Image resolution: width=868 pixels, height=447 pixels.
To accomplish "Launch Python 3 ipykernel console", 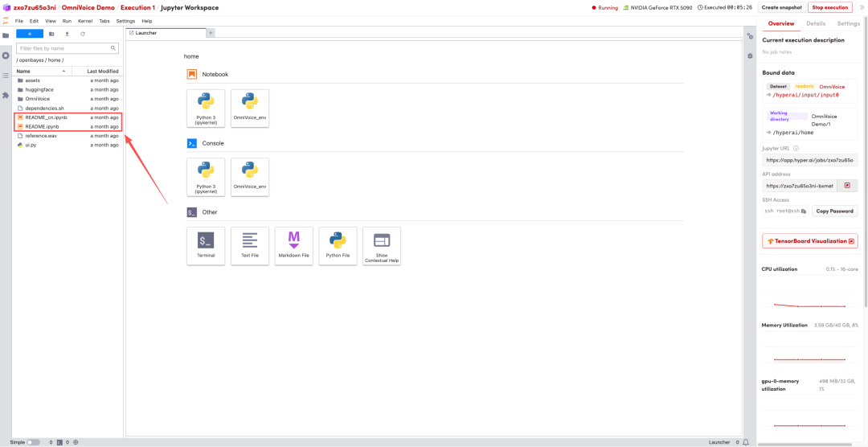I will pos(206,177).
